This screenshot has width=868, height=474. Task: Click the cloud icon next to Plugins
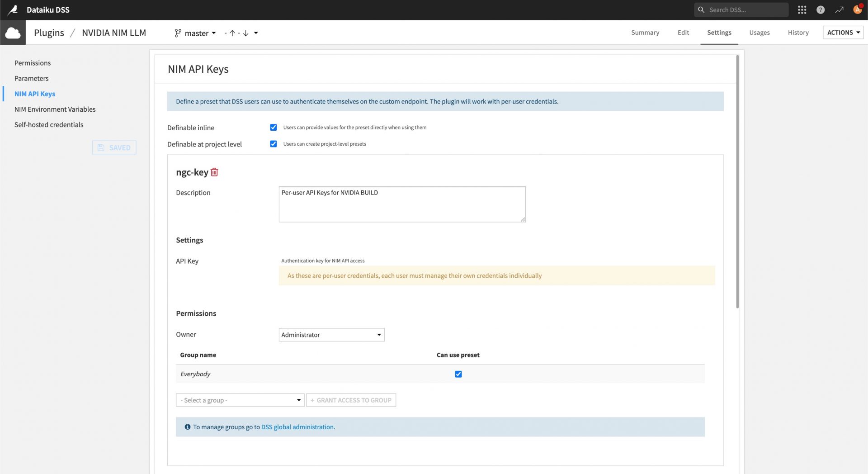12,32
